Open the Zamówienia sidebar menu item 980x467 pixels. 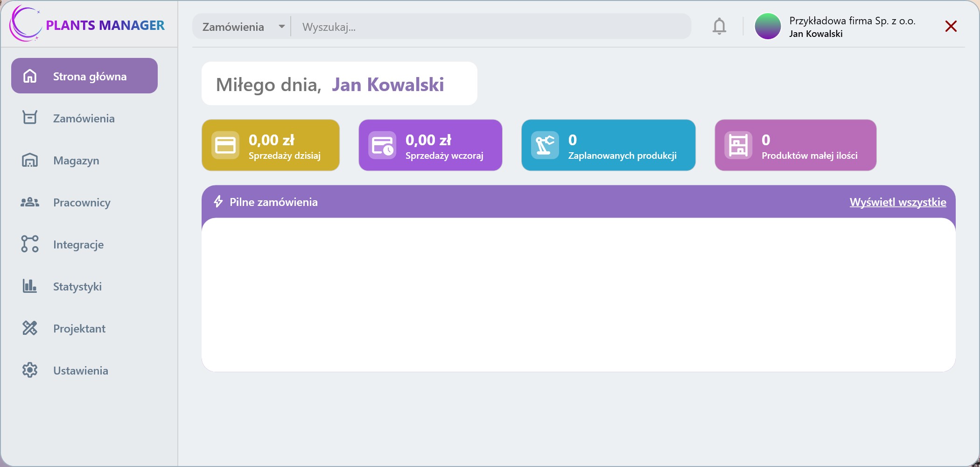[x=84, y=119]
